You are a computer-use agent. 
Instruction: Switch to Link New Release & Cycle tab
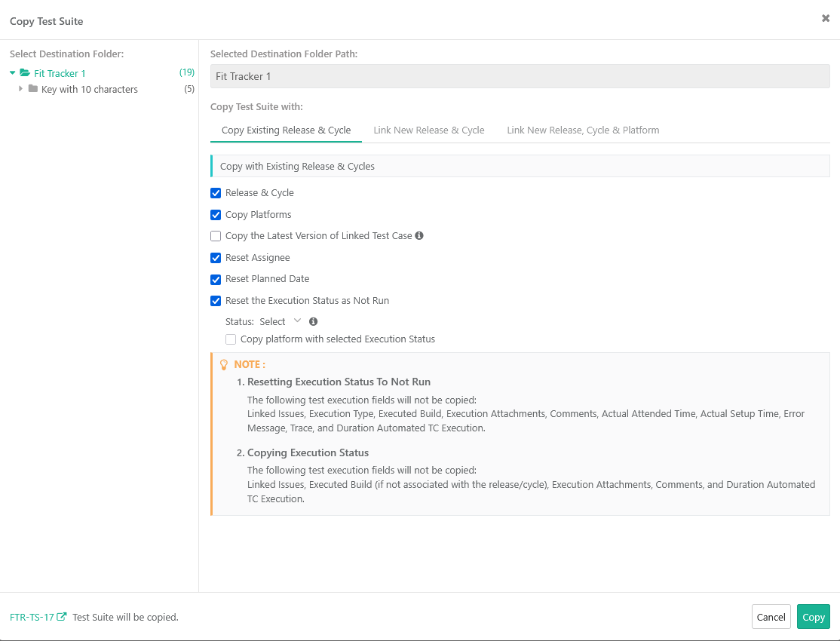coord(428,130)
